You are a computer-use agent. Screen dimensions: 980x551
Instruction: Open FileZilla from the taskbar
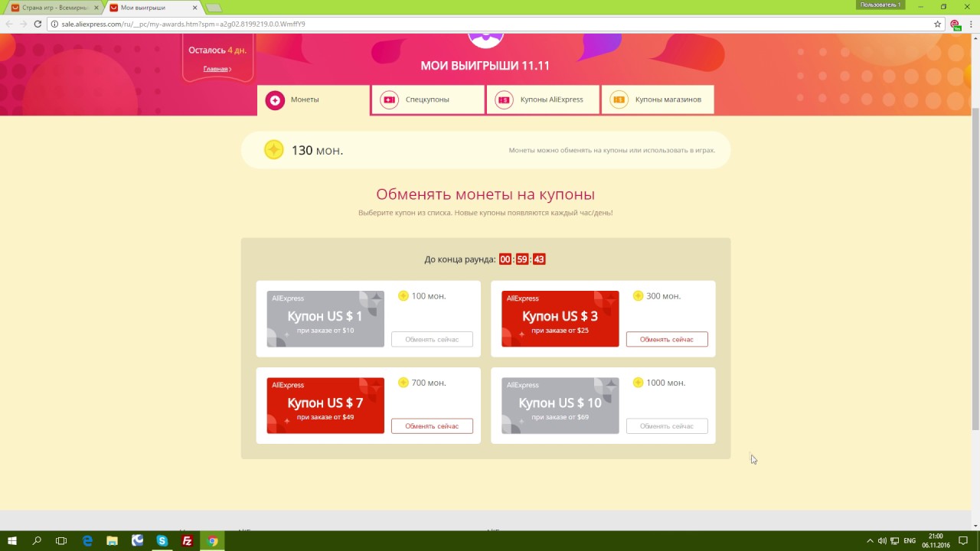click(x=188, y=541)
